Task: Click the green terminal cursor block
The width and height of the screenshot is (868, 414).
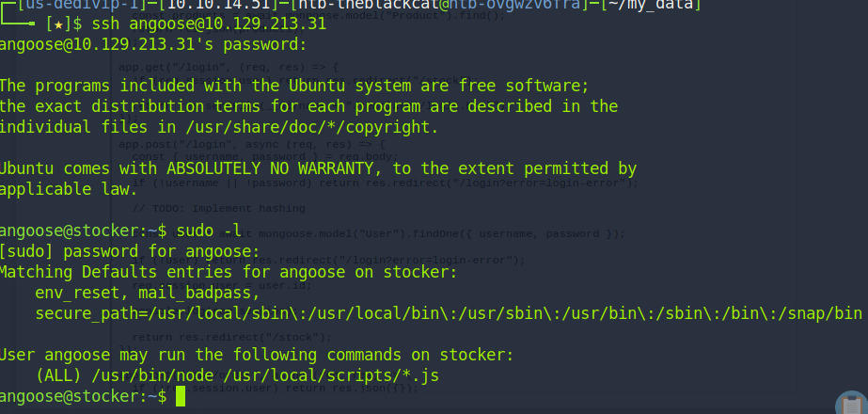Action: click(x=180, y=397)
